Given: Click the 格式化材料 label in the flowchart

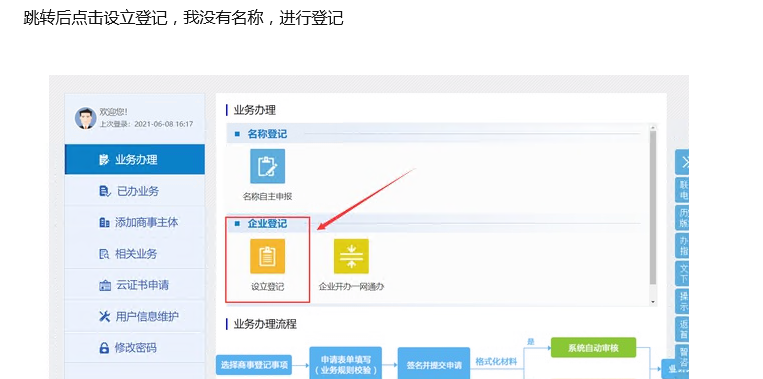Looking at the screenshot, I should tap(496, 361).
